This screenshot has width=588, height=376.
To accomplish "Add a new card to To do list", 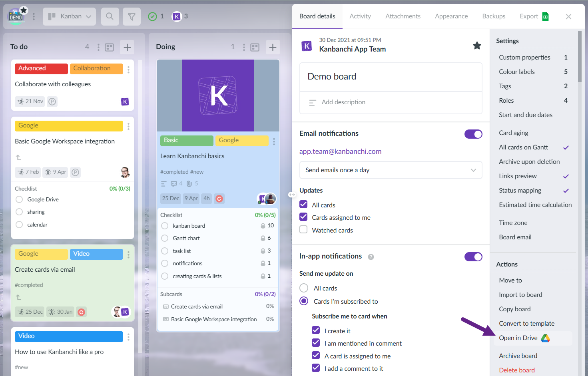I will pos(127,47).
